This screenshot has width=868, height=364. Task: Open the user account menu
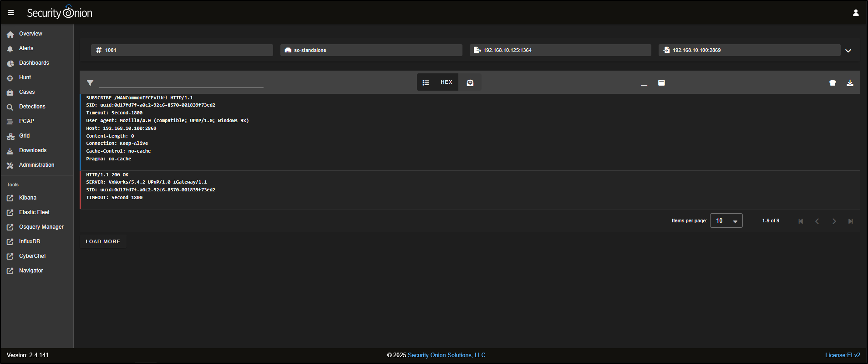[855, 13]
